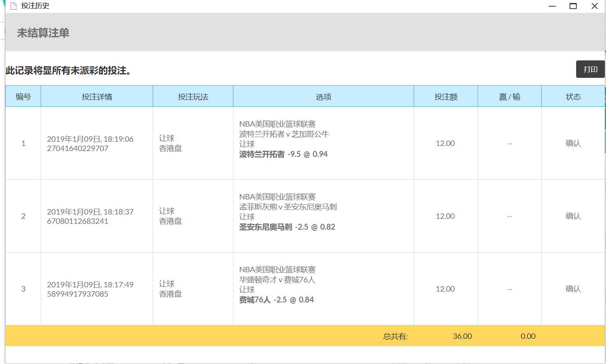Click the 波特兰开拓者 -9.5 @ 0.94 selection

pos(283,154)
